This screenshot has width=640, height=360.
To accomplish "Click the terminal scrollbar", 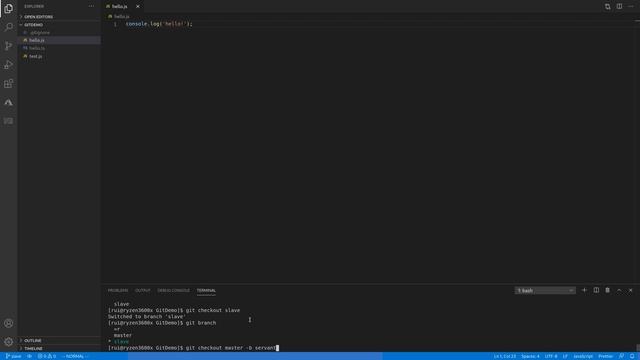I will 638,348.
